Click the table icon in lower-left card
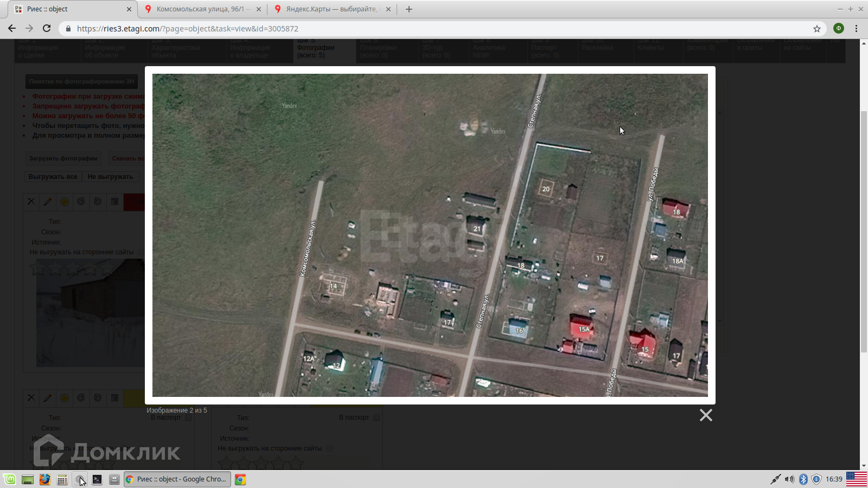This screenshot has width=868, height=488. [114, 398]
